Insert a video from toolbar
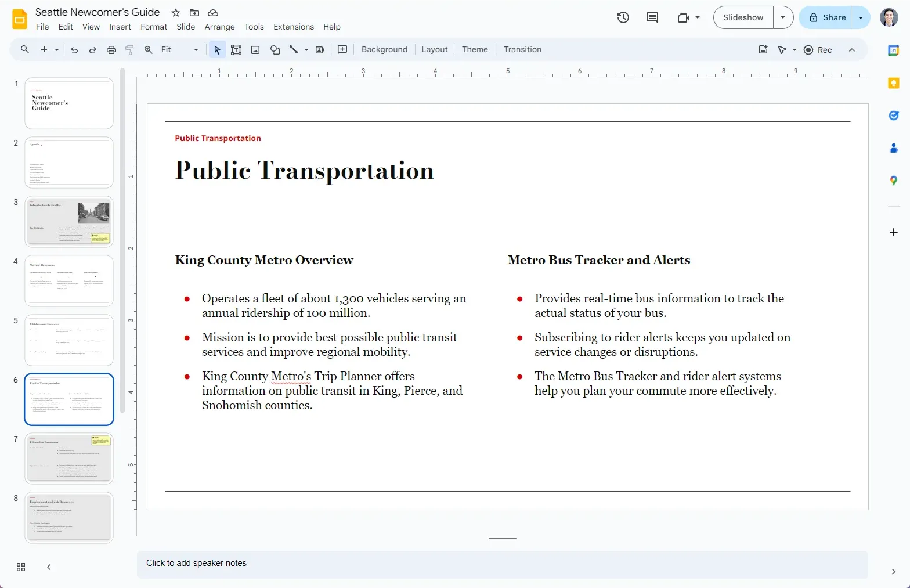Viewport: 910px width, 588px height. (x=320, y=49)
